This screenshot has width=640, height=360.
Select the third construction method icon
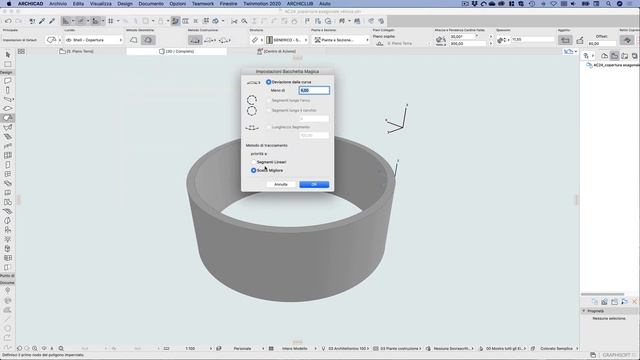point(224,40)
